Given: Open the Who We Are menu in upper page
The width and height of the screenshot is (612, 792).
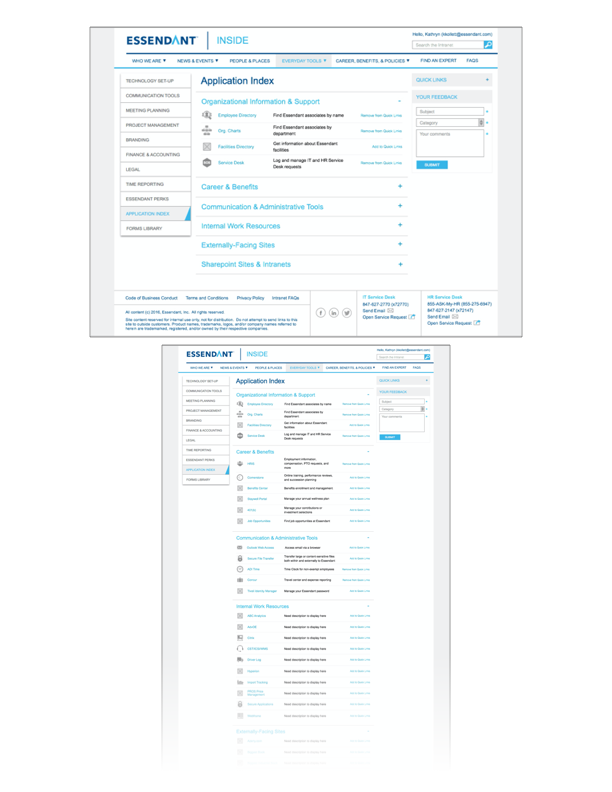Looking at the screenshot, I should coord(148,61).
